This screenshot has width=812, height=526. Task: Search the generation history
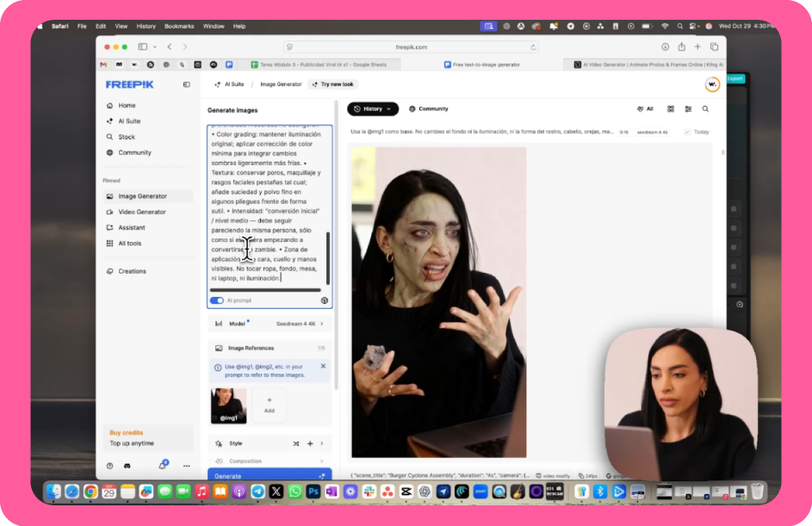[705, 109]
